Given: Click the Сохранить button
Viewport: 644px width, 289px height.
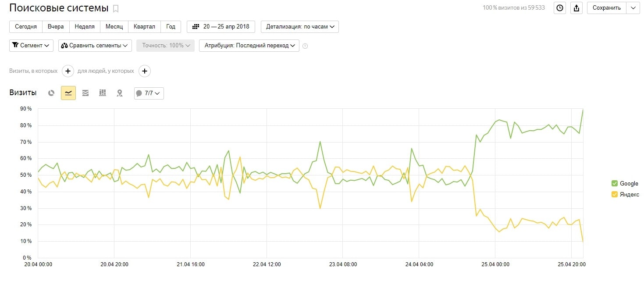Looking at the screenshot, I should tap(606, 8).
